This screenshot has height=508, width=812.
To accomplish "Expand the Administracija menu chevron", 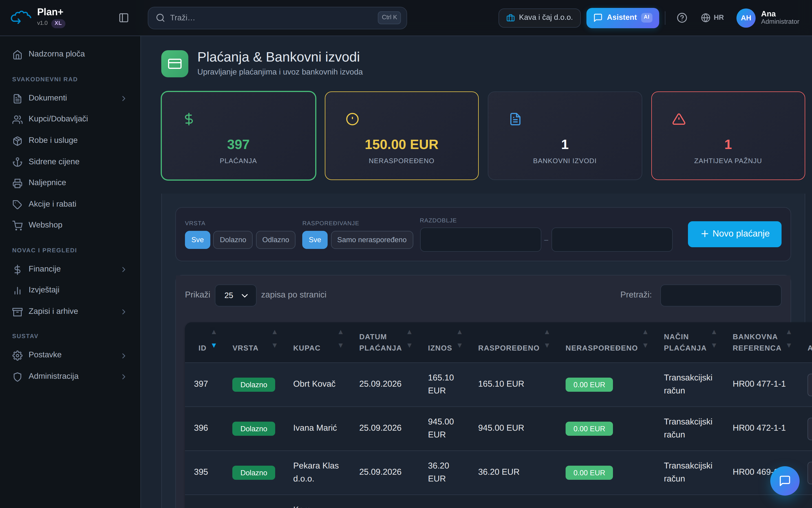I will click(124, 377).
